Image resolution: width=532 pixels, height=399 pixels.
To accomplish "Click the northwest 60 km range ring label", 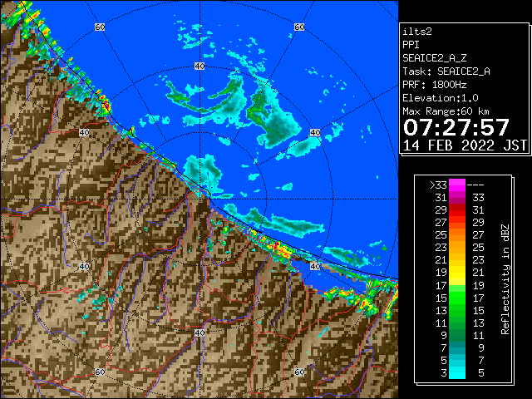I will pos(100,27).
